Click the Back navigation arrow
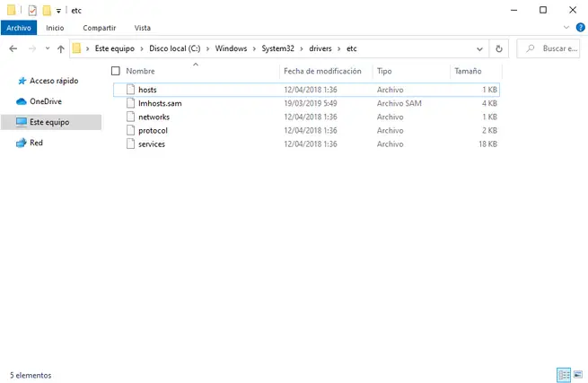Screen dimensions: 588x383 (13, 48)
